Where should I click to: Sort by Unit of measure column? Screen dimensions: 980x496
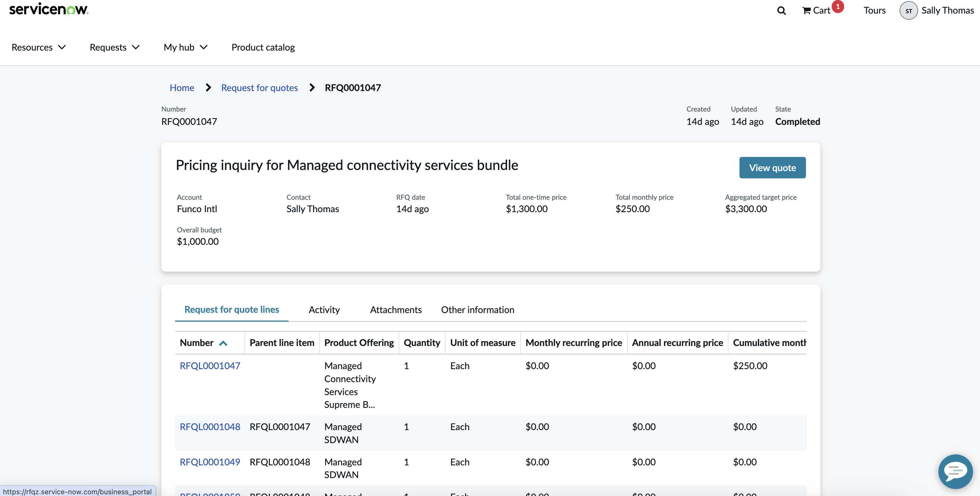[x=483, y=343]
